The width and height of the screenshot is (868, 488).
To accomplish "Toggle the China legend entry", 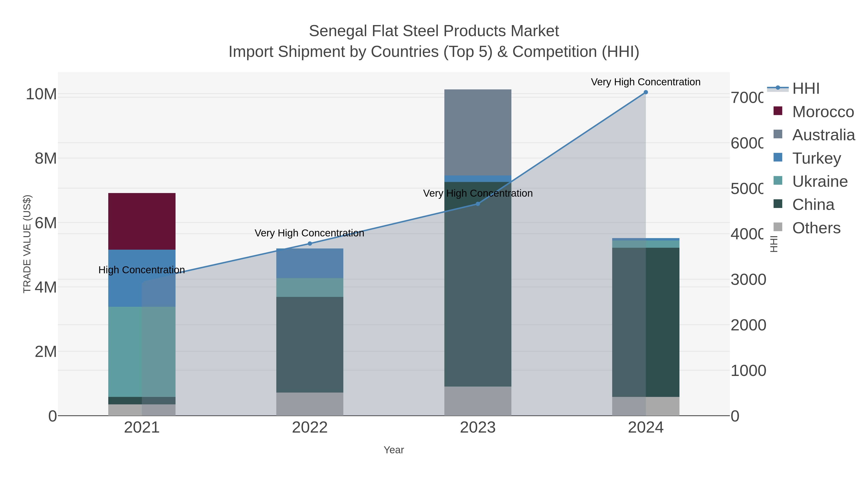I will click(x=804, y=204).
